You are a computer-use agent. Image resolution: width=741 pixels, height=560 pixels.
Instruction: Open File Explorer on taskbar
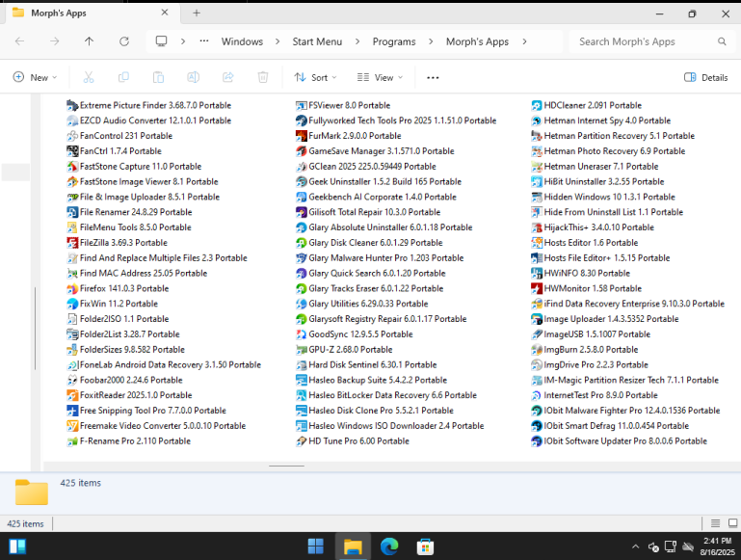[353, 547]
